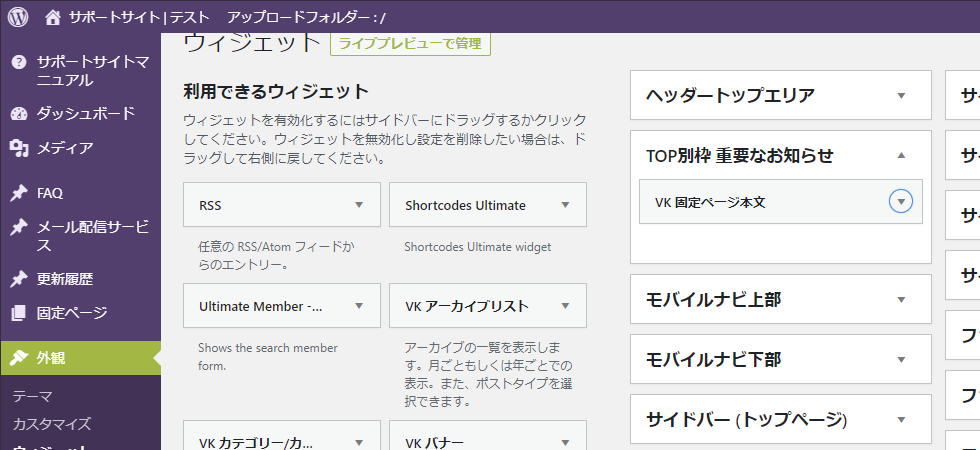Collapse the TOP別枠 重要なお知らせ area
Screen dimensions: 980x450
[x=901, y=155]
